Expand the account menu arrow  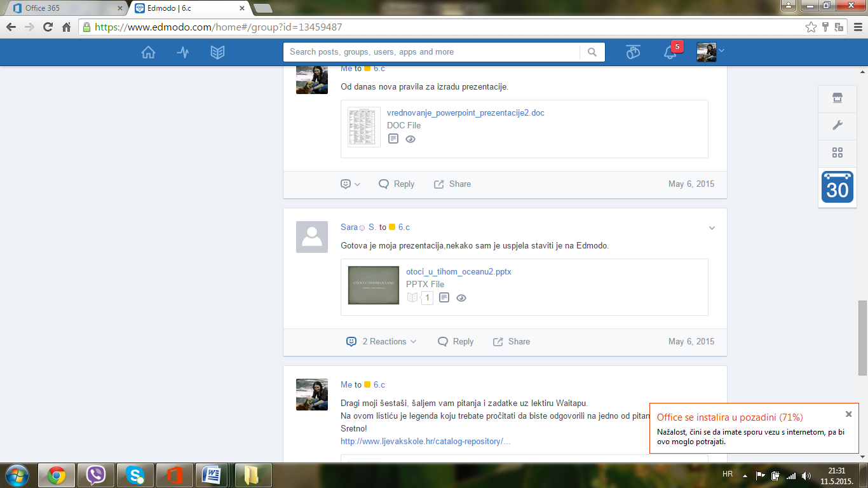(721, 50)
